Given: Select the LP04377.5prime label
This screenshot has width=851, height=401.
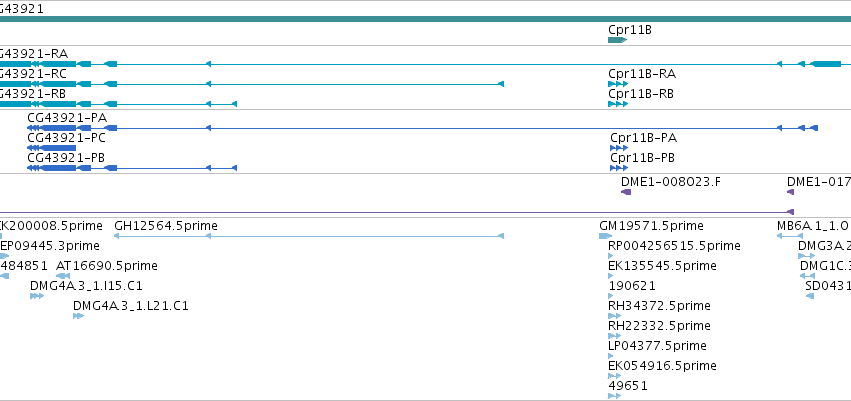Looking at the screenshot, I should pyautogui.click(x=658, y=346).
